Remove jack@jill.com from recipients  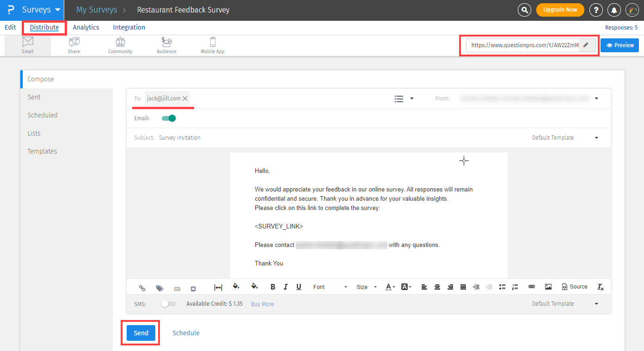[x=185, y=98]
